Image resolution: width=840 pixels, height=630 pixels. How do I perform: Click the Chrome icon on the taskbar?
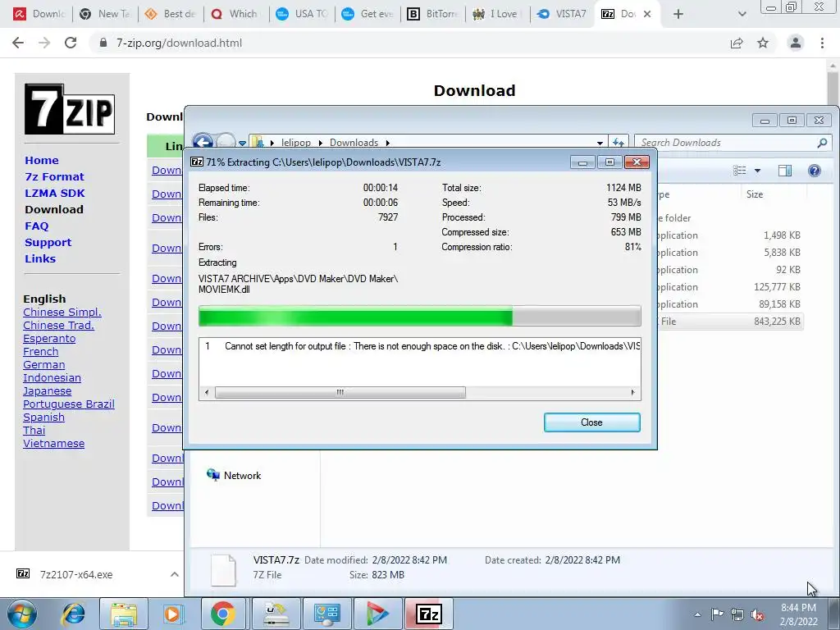point(223,614)
